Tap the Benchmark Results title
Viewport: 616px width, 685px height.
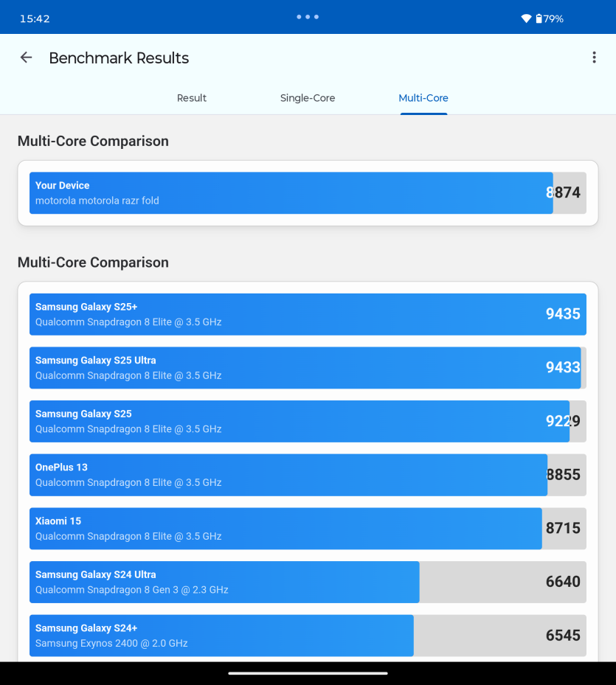(119, 58)
